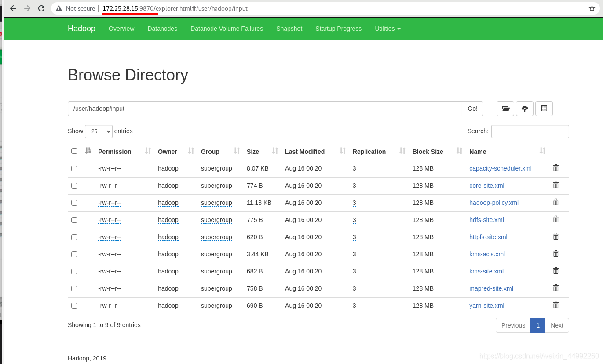This screenshot has width=603, height=364.
Task: Delete kms-acls.xml with trash icon
Action: [x=556, y=254]
